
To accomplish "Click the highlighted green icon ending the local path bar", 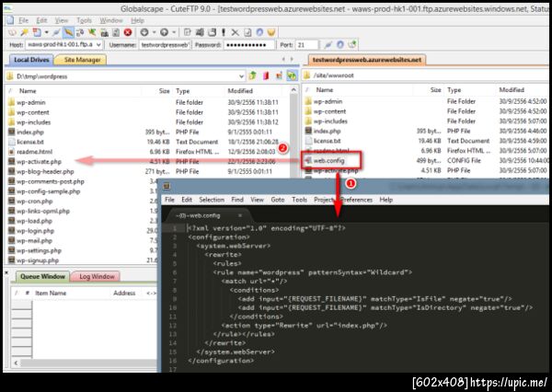I will point(292,75).
